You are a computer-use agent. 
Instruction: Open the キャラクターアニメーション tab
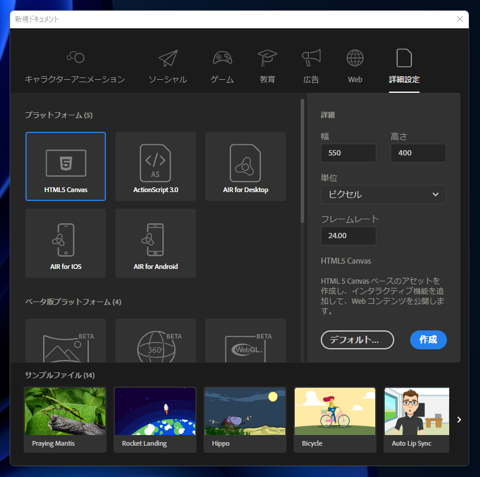click(75, 67)
